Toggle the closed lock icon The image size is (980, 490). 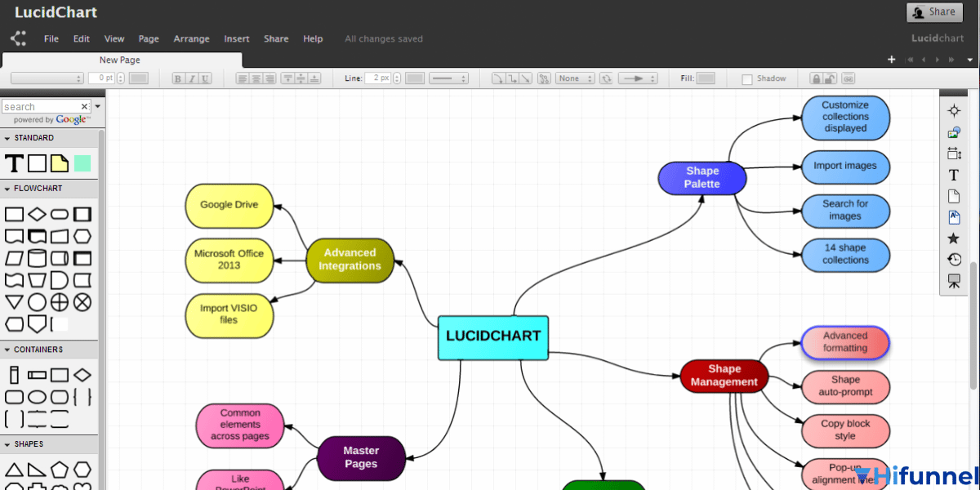[816, 78]
